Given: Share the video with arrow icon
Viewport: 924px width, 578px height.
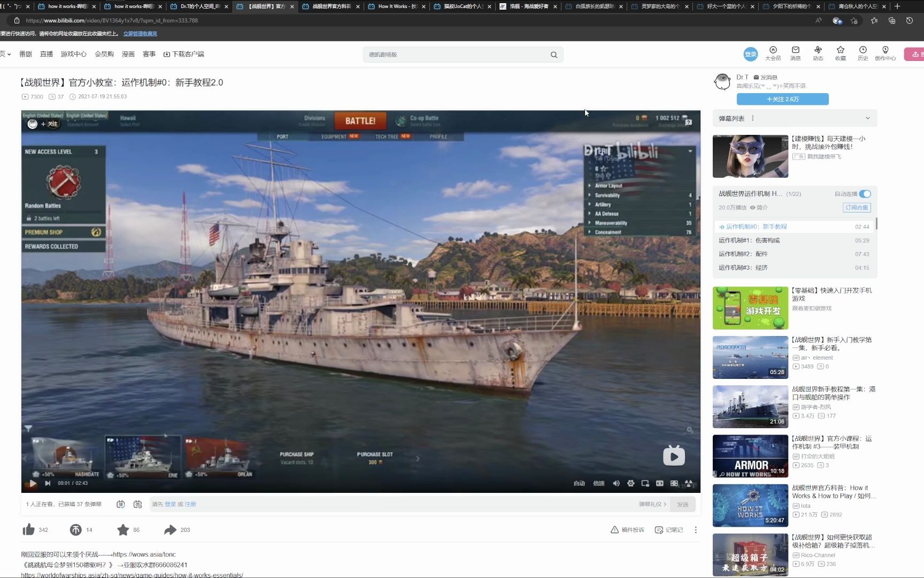Looking at the screenshot, I should [x=170, y=530].
